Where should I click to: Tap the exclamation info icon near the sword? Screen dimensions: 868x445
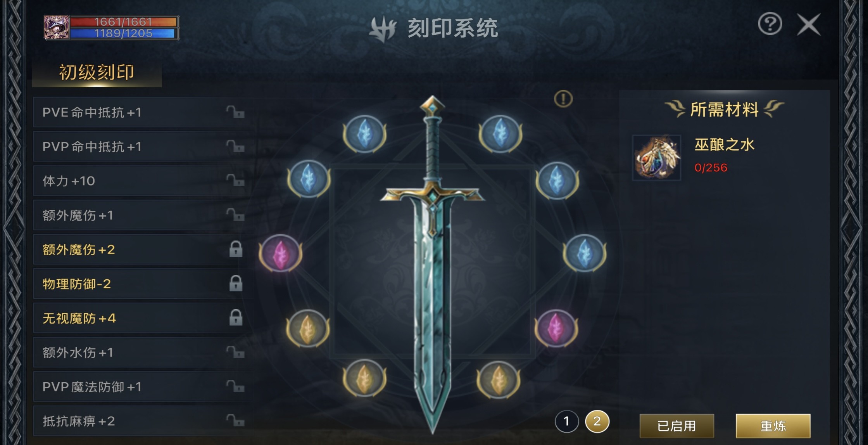click(x=563, y=99)
